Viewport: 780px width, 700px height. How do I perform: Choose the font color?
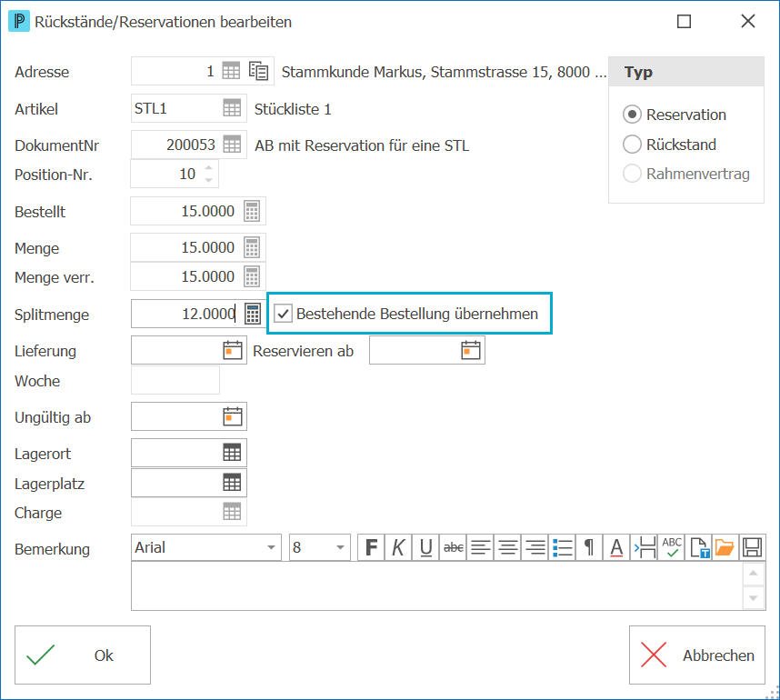click(617, 547)
